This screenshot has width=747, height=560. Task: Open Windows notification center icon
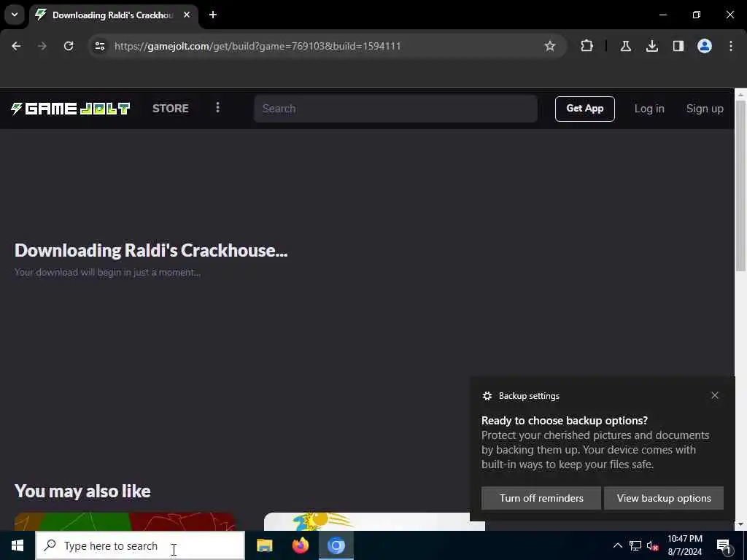pos(724,545)
